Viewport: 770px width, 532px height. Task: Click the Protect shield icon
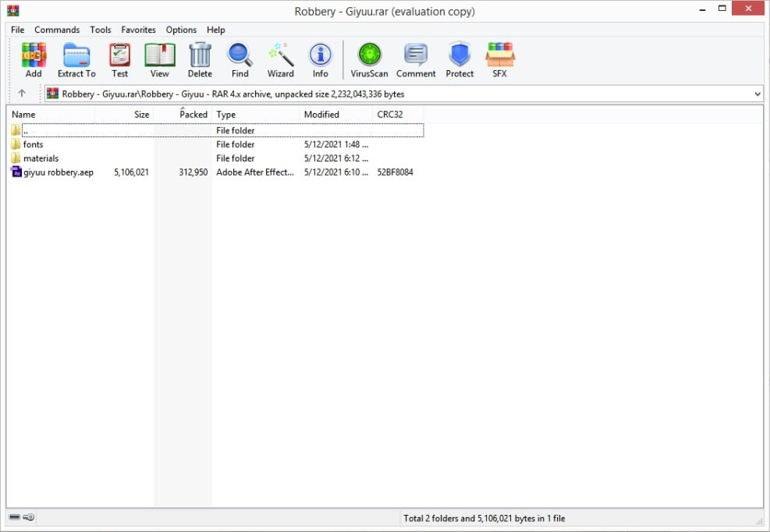[460, 55]
